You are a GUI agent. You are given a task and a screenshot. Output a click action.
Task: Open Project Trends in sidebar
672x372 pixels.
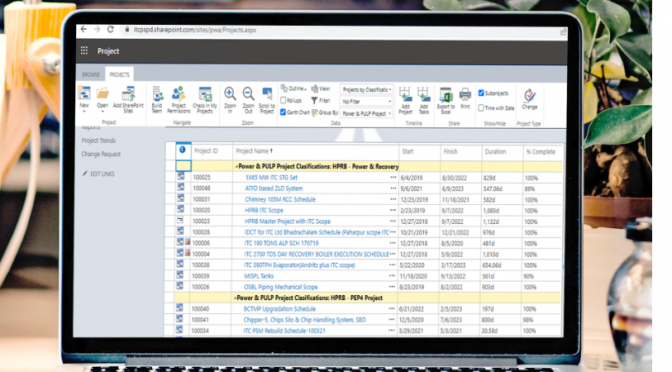pos(98,140)
